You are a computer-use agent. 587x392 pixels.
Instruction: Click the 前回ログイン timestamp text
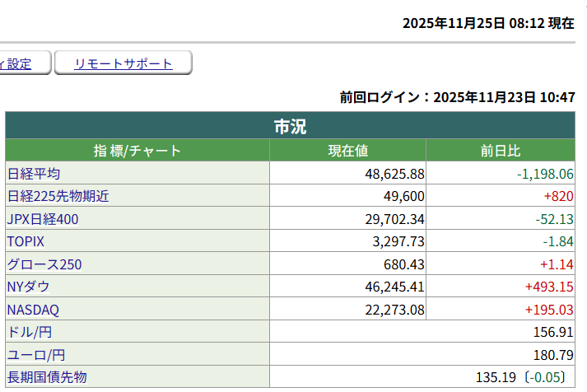tap(457, 97)
